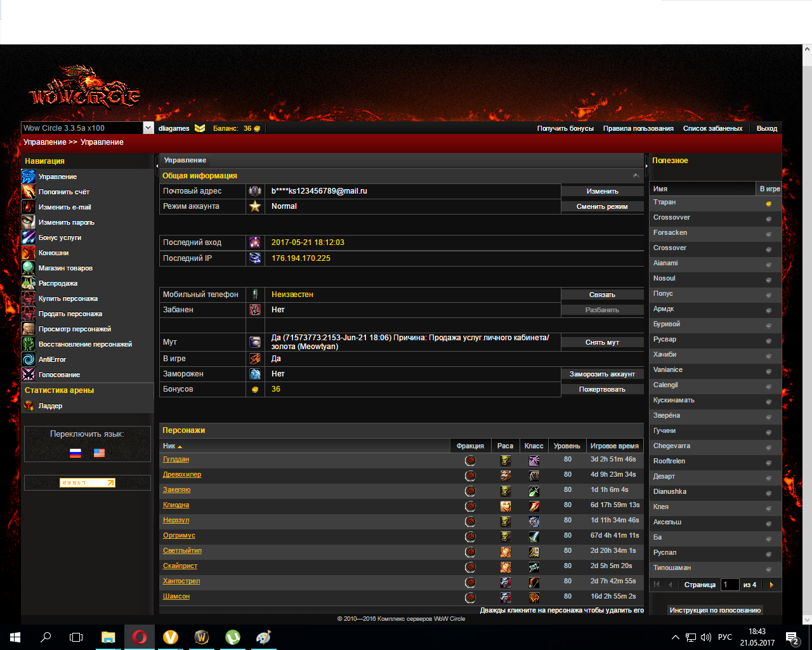The height and width of the screenshot is (650, 812).
Task: Click the Голосование icon in navigation
Action: tap(29, 375)
